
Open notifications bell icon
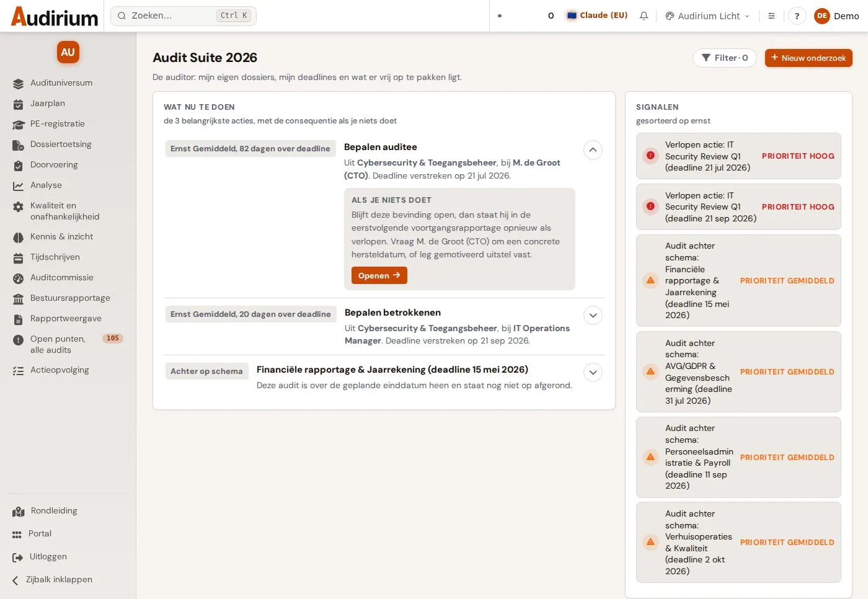click(x=644, y=16)
